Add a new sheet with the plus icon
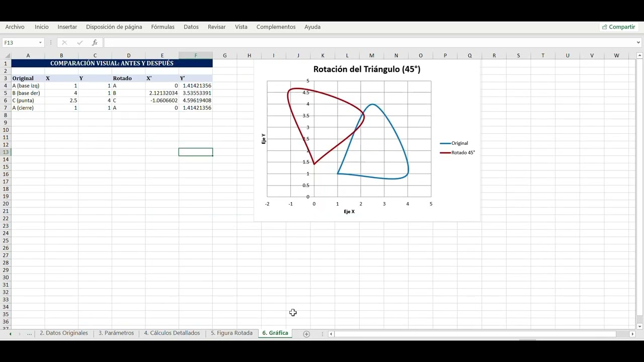The height and width of the screenshot is (362, 644). [x=306, y=334]
